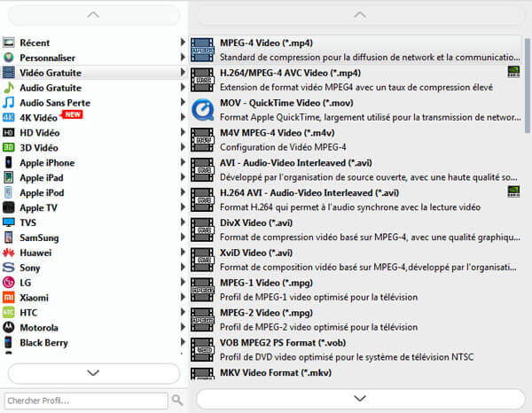Expand the SamSung submenu arrow
Screen dimensions: 532x413
183,237
